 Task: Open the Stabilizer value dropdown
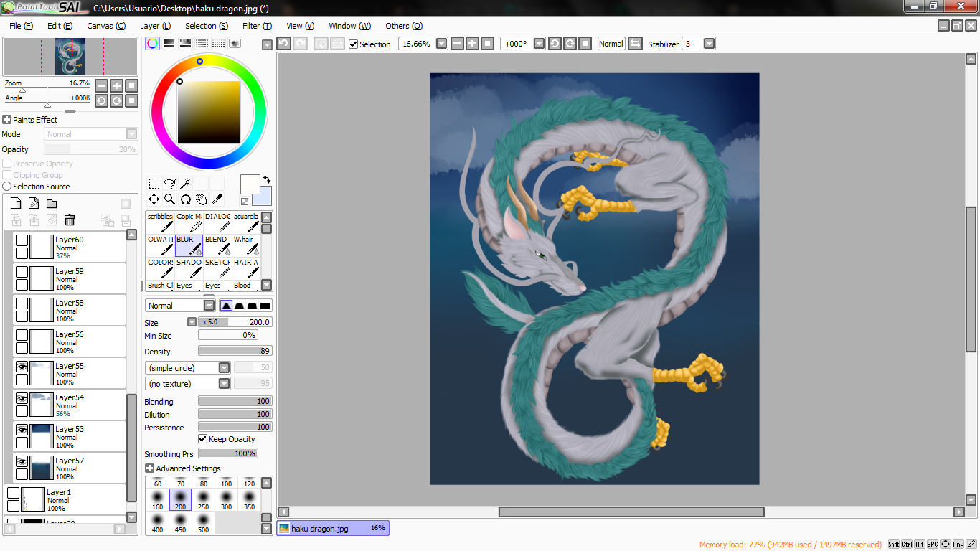click(709, 44)
